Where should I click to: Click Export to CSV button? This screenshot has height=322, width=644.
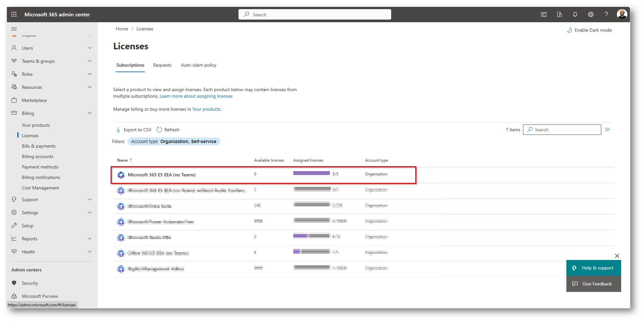click(134, 130)
